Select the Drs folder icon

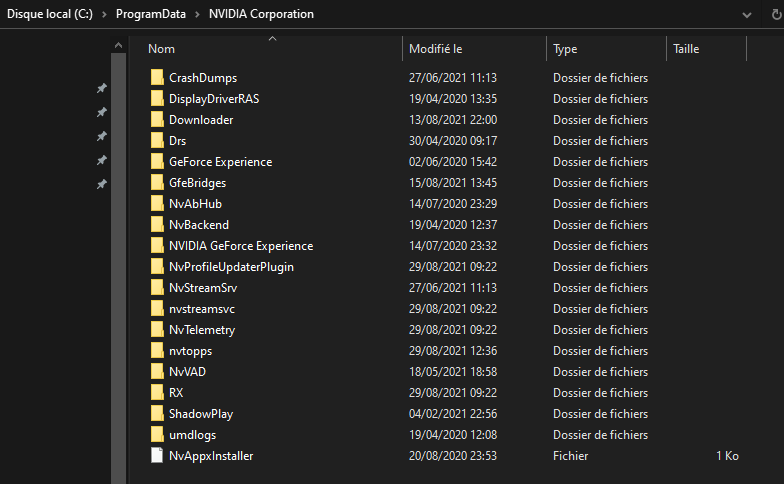click(x=157, y=140)
